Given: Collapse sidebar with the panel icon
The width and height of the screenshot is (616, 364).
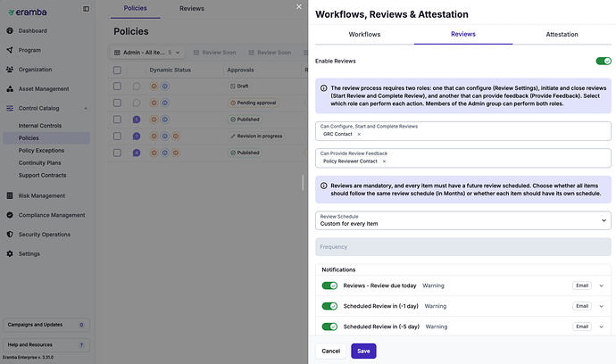Looking at the screenshot, I should (x=86, y=9).
